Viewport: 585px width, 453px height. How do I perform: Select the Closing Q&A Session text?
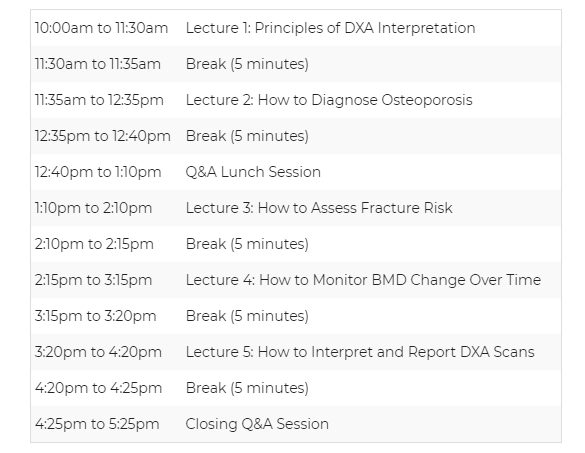[257, 424]
